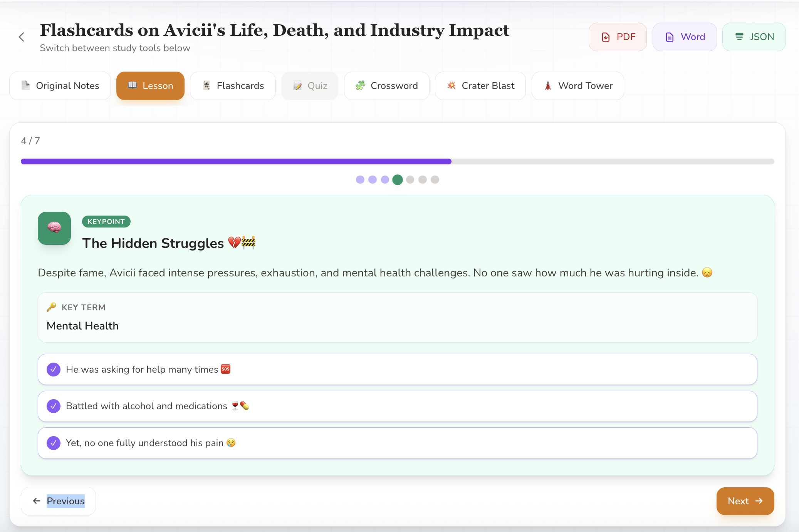Jump to lesson step six dot
The height and width of the screenshot is (532, 799).
tap(423, 180)
